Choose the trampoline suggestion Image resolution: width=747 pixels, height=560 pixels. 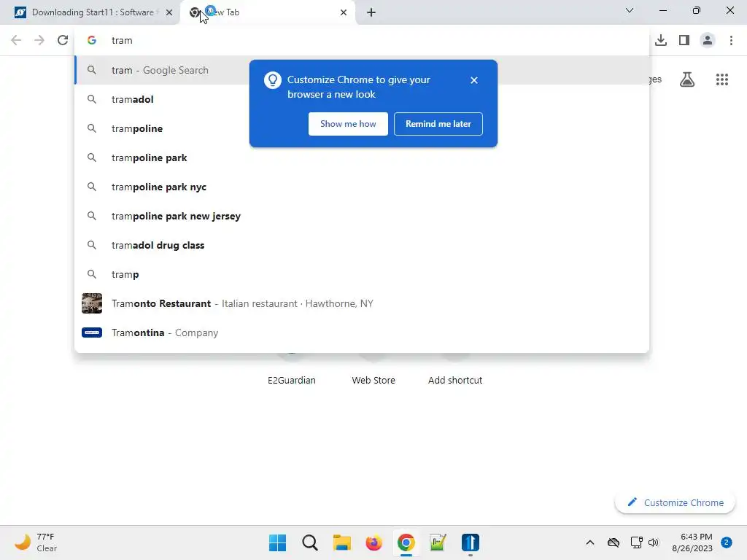pos(362,128)
